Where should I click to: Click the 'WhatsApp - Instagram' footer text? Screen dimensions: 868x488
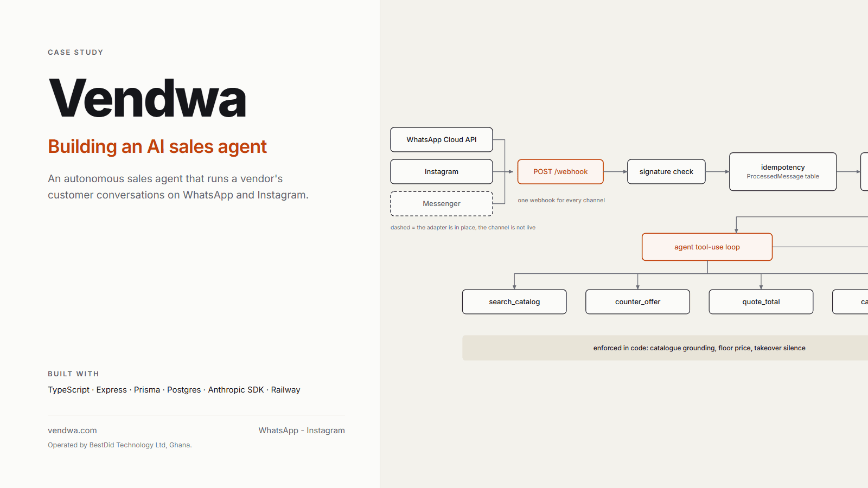coord(302,431)
